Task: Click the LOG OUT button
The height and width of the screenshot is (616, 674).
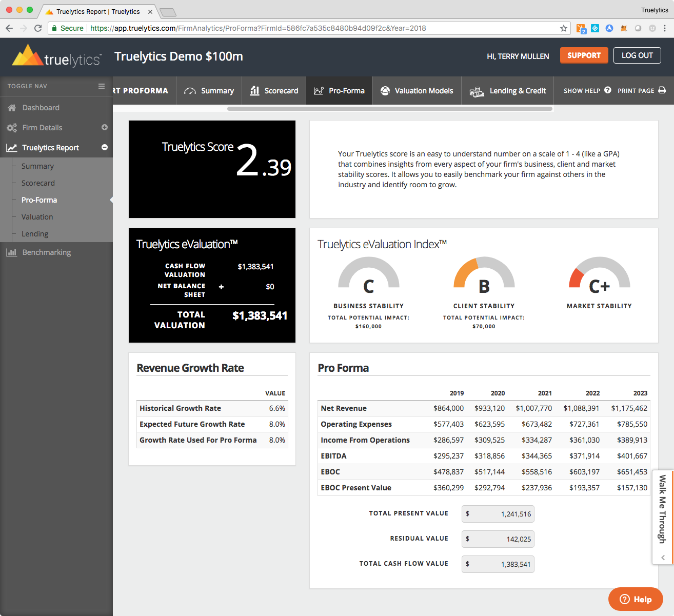Action: [637, 55]
